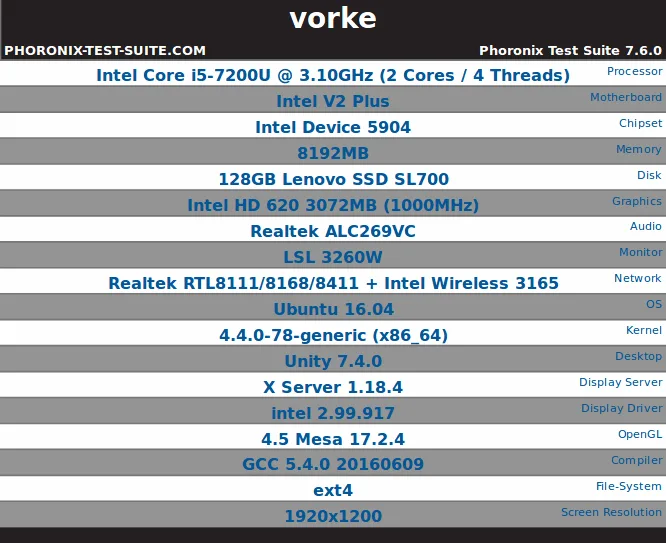Viewport: 666px width, 543px height.
Task: Click the 'OpenGL' label
Action: (640, 434)
